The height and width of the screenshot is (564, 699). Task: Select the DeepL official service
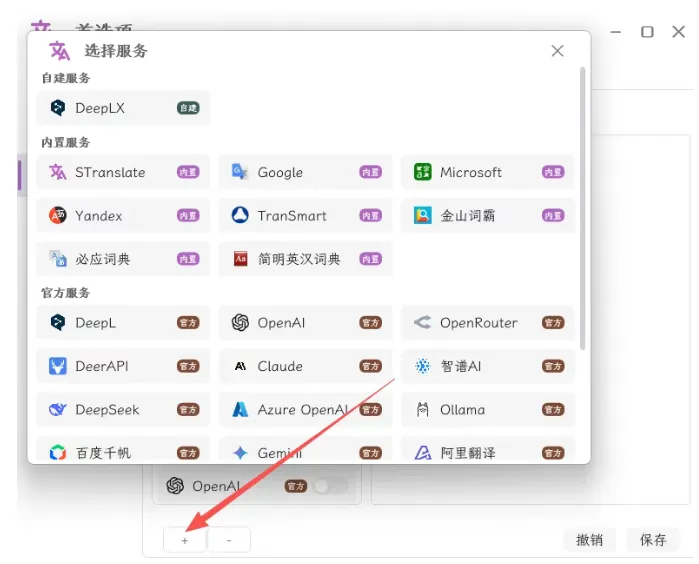[x=123, y=323]
